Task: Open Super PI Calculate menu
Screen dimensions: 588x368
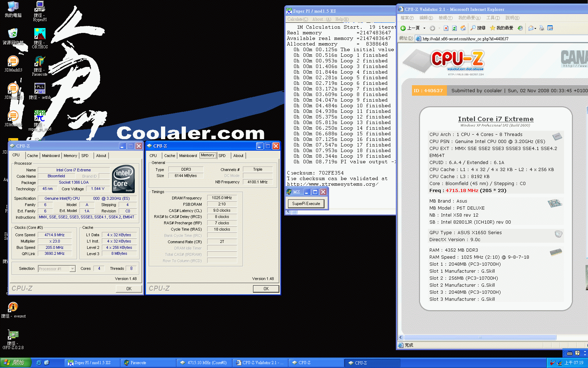Action: point(297,19)
